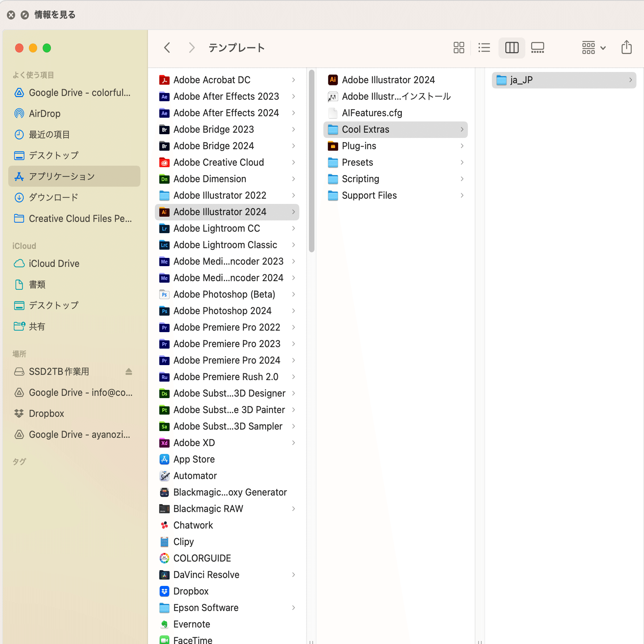This screenshot has height=644, width=644.
Task: Click the Evernote icon
Action: 164,624
